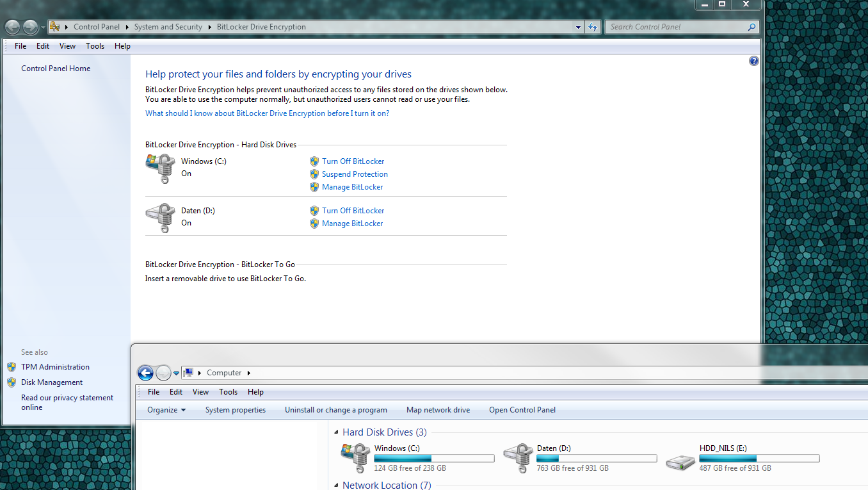
Task: Click Suspend Protection for Windows (C:)
Action: (355, 174)
